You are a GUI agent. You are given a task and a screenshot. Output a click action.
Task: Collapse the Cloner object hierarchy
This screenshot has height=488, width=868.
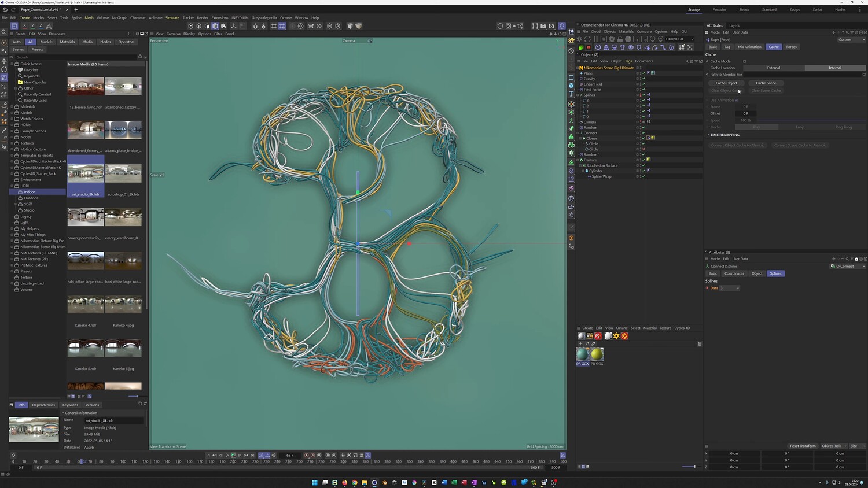[x=582, y=138]
